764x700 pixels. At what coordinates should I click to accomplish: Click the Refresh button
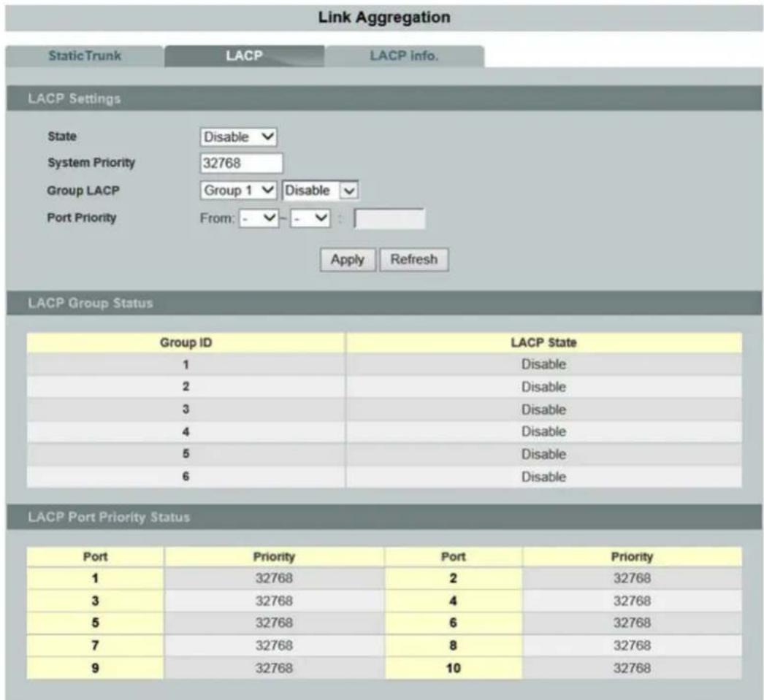[413, 259]
